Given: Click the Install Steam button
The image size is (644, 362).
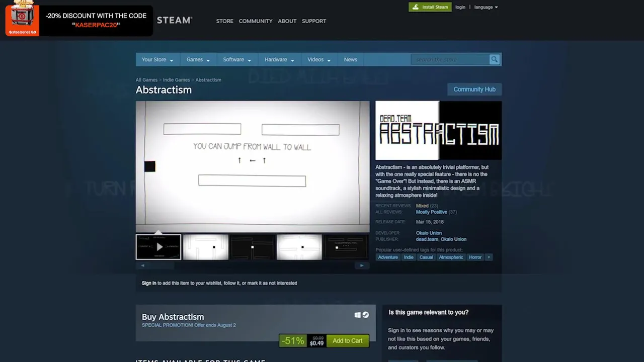Looking at the screenshot, I should tap(430, 7).
